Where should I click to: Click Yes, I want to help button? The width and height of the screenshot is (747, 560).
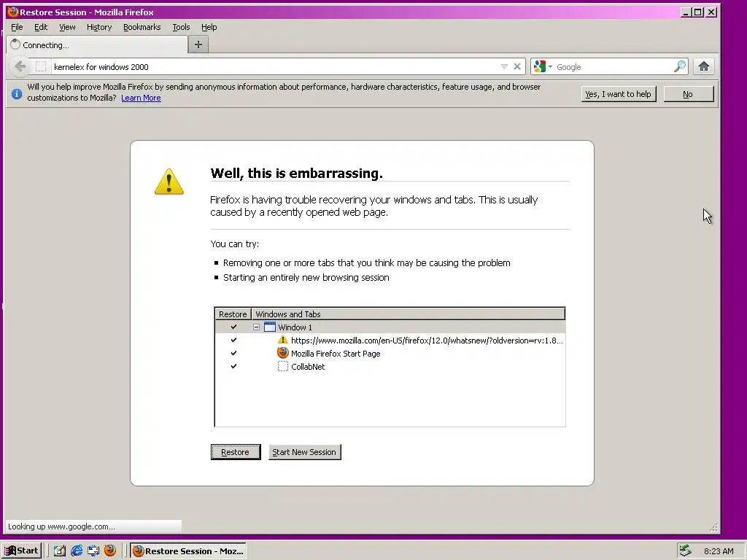[x=619, y=94]
